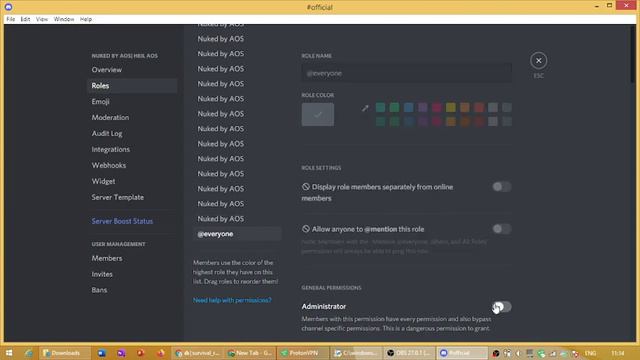Choose the default grey role color swatch

coord(318,114)
